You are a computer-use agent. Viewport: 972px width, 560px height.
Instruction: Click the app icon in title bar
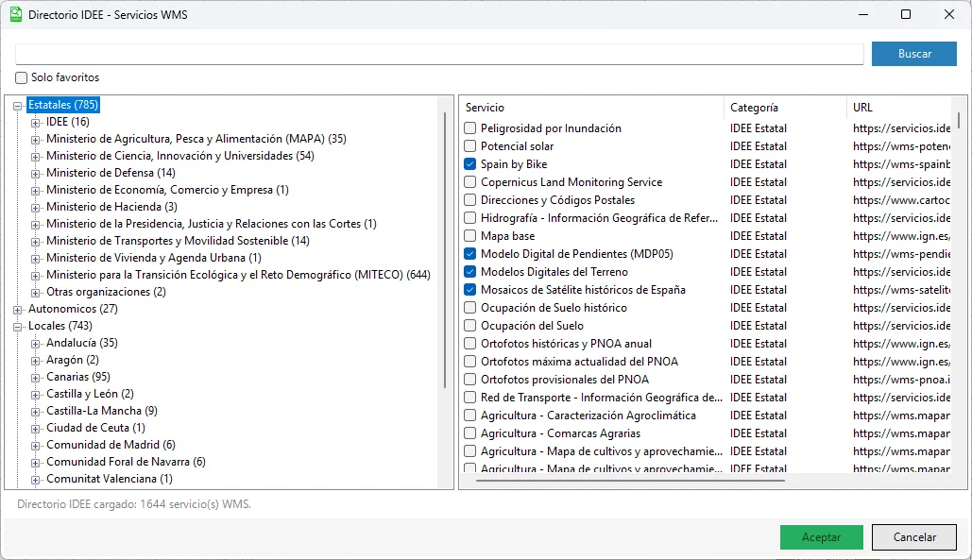click(15, 14)
